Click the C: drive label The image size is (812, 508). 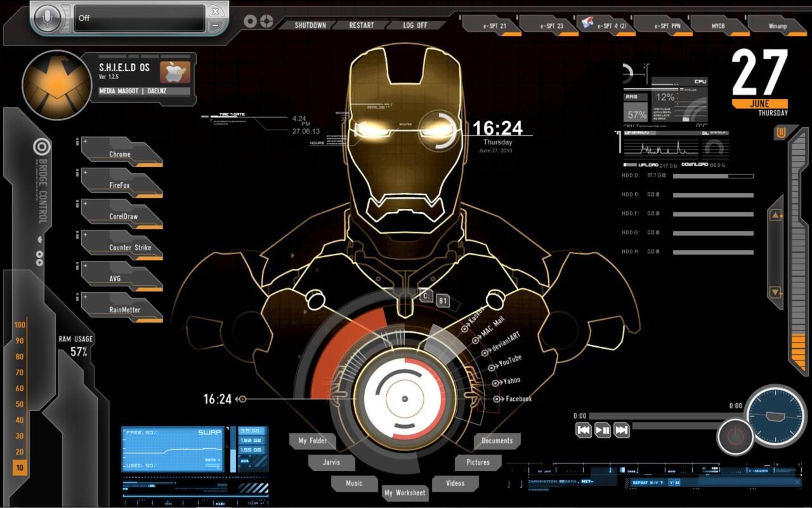click(x=426, y=296)
